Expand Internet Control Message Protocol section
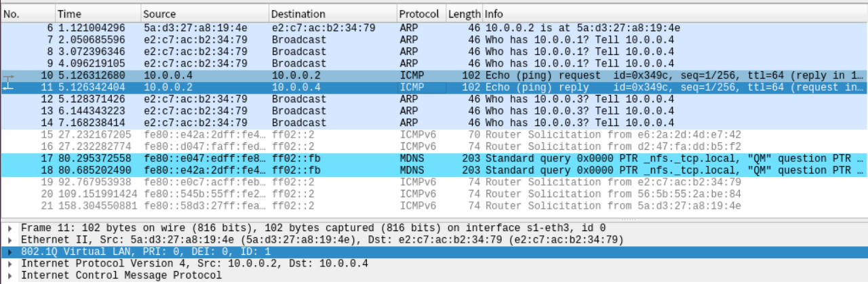Screen dimensions: 868x284 [x=10, y=275]
